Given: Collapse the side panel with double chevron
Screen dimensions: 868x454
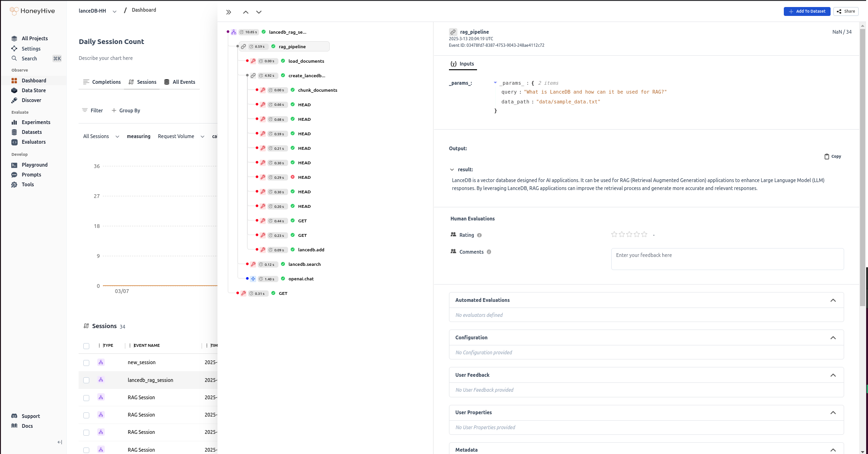Looking at the screenshot, I should coord(229,12).
